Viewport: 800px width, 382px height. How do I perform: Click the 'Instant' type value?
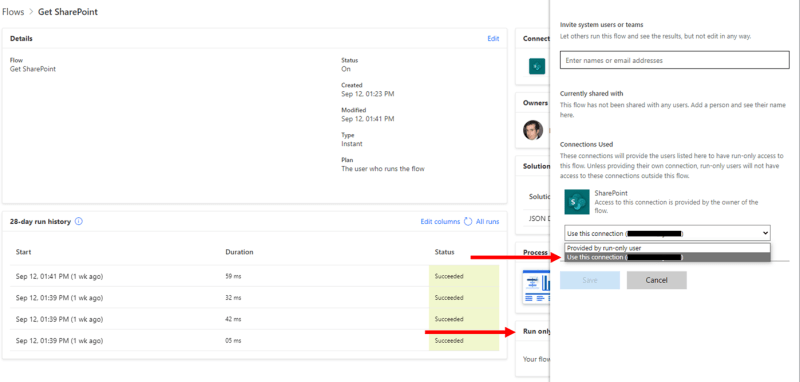[352, 144]
